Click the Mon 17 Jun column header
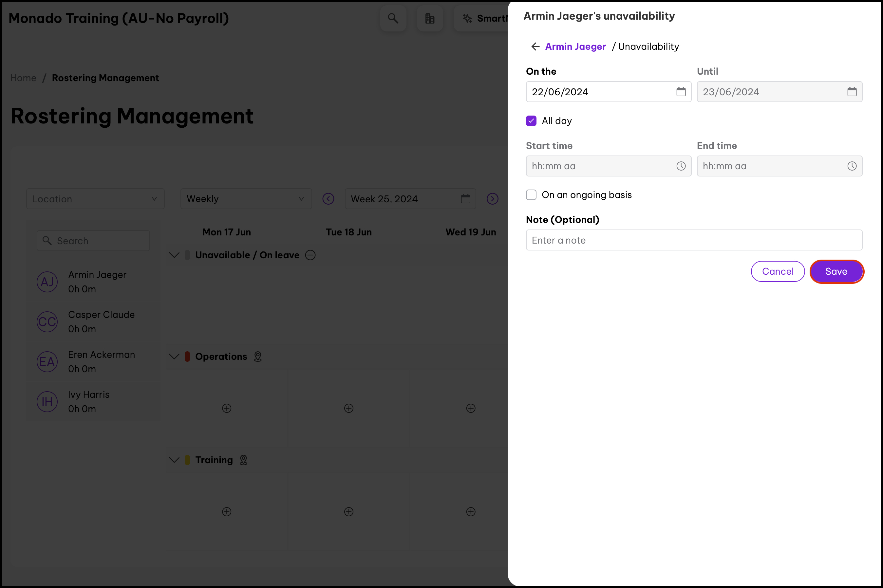Viewport: 883px width, 588px height. (x=227, y=232)
